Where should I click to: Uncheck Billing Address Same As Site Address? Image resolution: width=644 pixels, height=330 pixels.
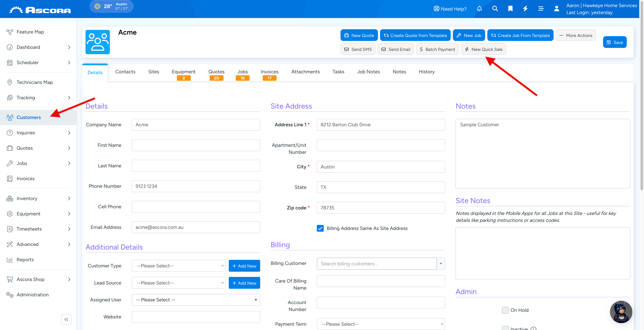[x=320, y=228]
